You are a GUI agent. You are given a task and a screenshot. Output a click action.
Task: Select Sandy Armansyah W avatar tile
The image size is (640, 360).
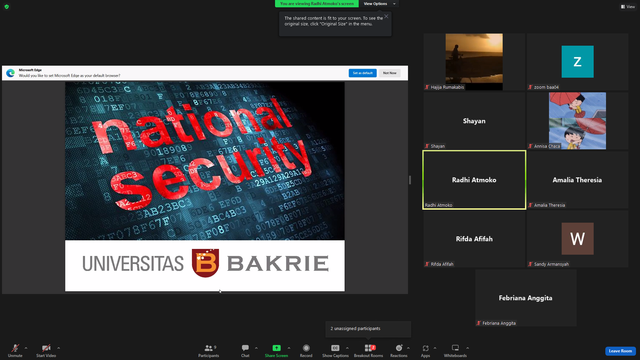click(x=577, y=239)
